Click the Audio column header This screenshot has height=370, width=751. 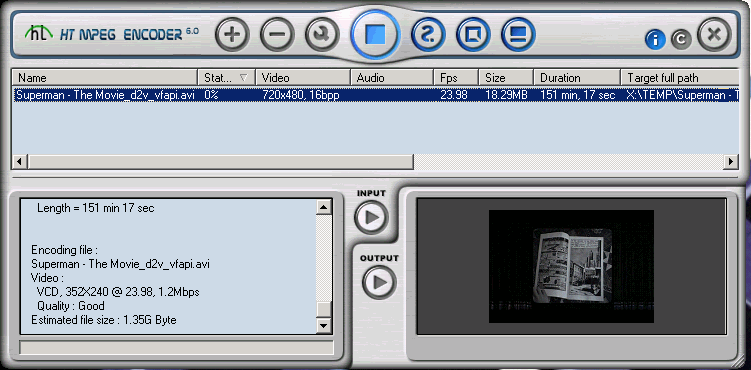pos(392,78)
